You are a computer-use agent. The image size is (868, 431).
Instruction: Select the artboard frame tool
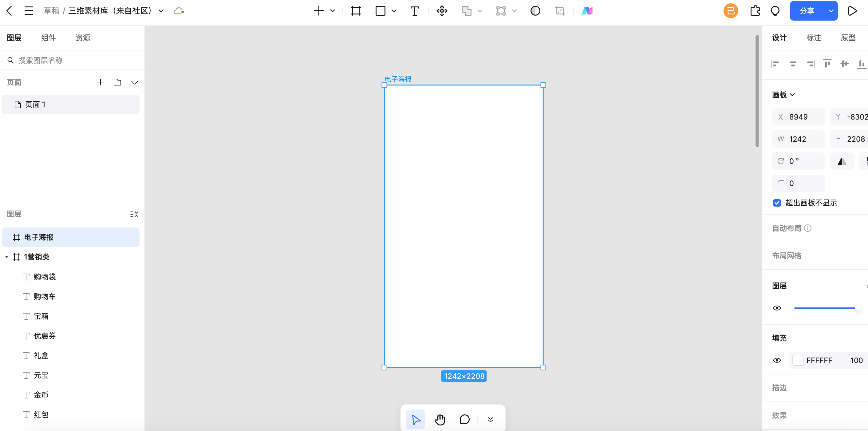tap(356, 11)
